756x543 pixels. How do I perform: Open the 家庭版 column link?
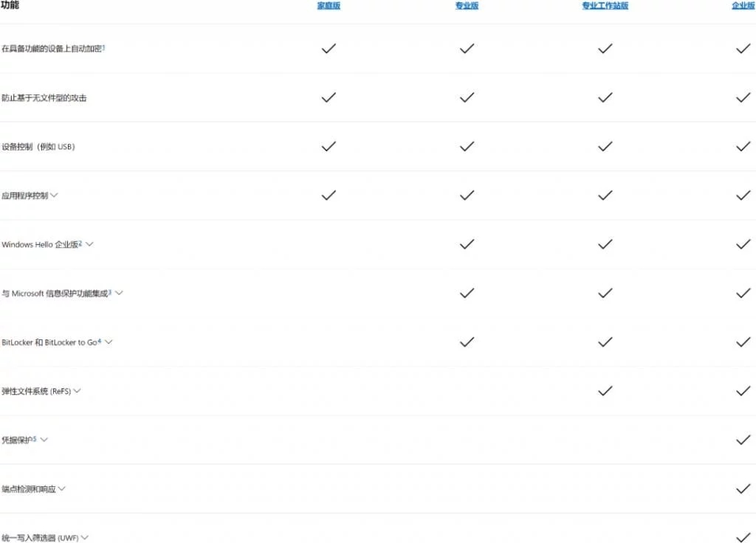click(x=329, y=6)
